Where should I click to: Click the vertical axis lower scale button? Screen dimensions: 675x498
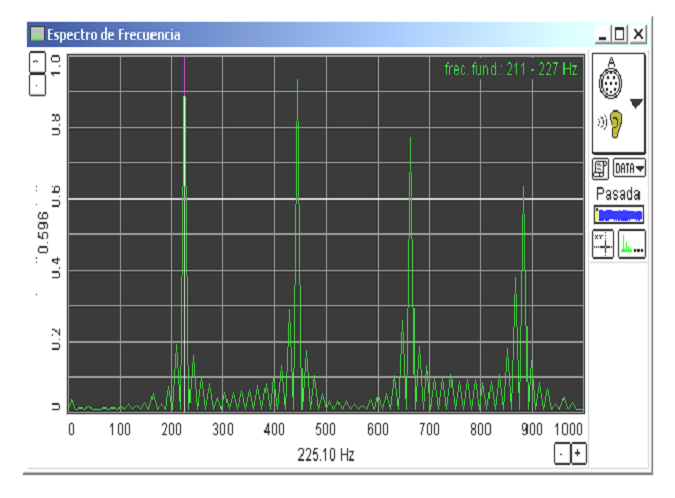(37, 85)
